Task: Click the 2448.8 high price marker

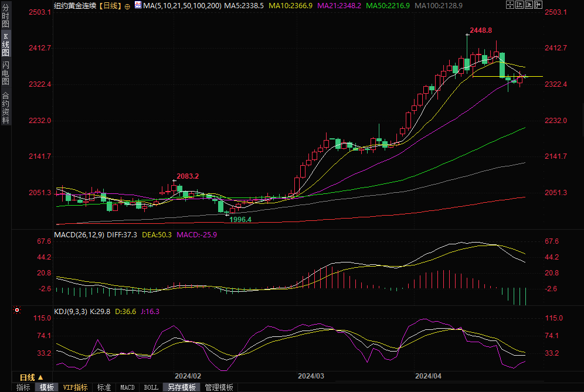Action: (481, 30)
